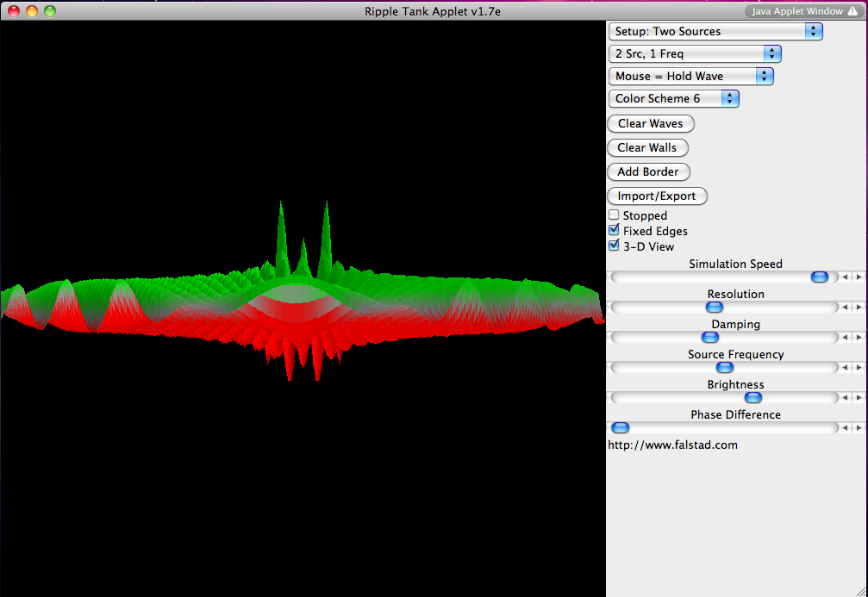Disable the 3-D View checkbox
868x597 pixels.
tap(614, 246)
